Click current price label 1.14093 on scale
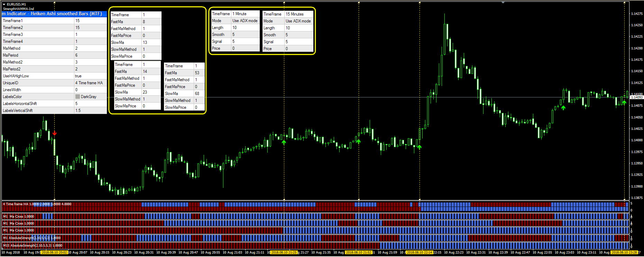 coord(636,97)
